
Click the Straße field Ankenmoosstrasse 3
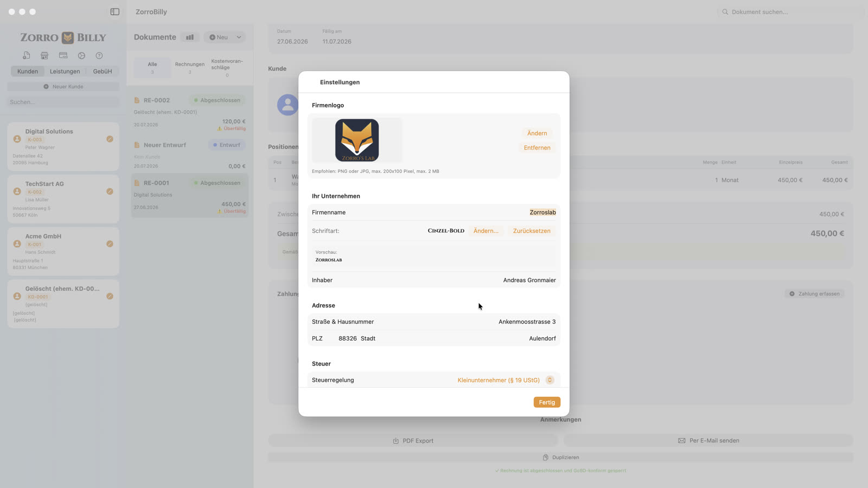pos(527,322)
